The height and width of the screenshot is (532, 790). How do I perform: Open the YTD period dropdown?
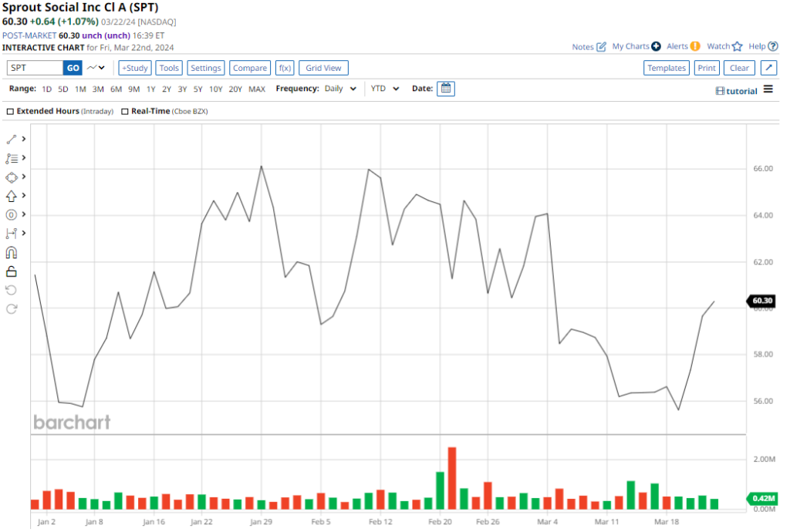point(385,89)
